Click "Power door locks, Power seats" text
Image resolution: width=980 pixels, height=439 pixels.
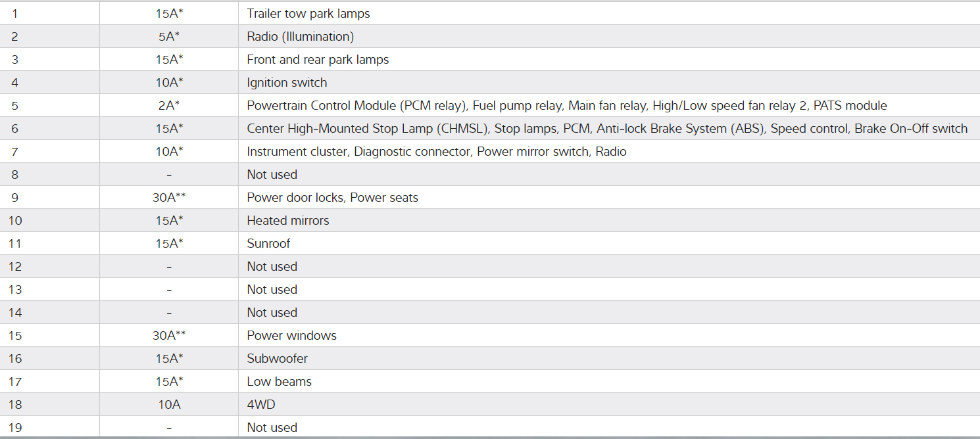point(332,197)
